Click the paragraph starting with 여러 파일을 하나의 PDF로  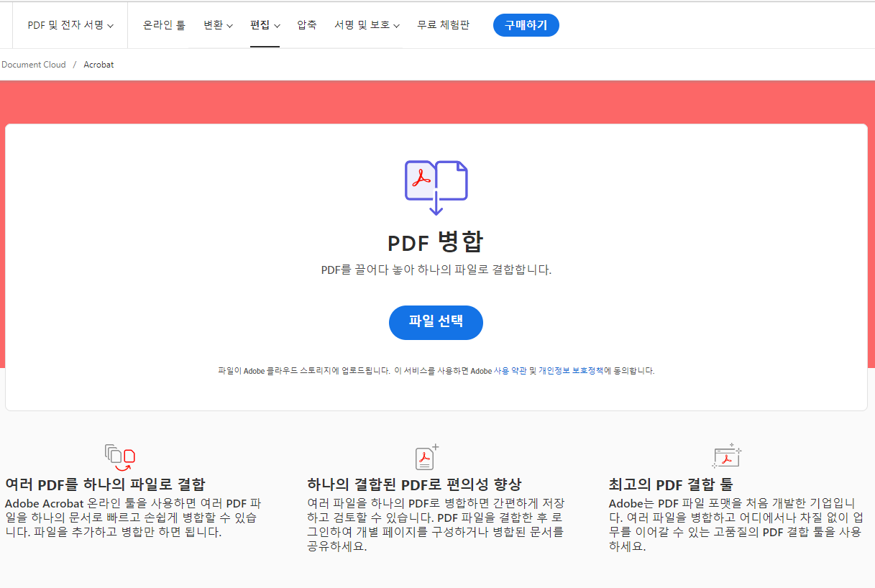click(436, 525)
